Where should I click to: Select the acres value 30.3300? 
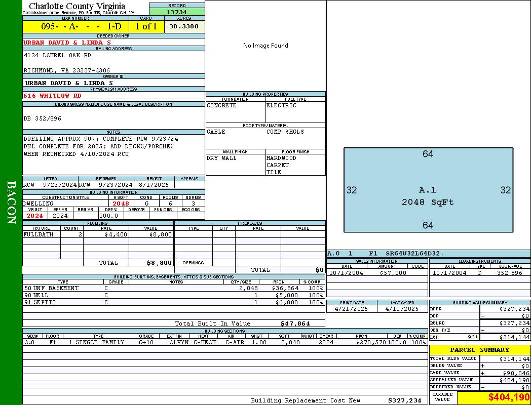pos(184,26)
